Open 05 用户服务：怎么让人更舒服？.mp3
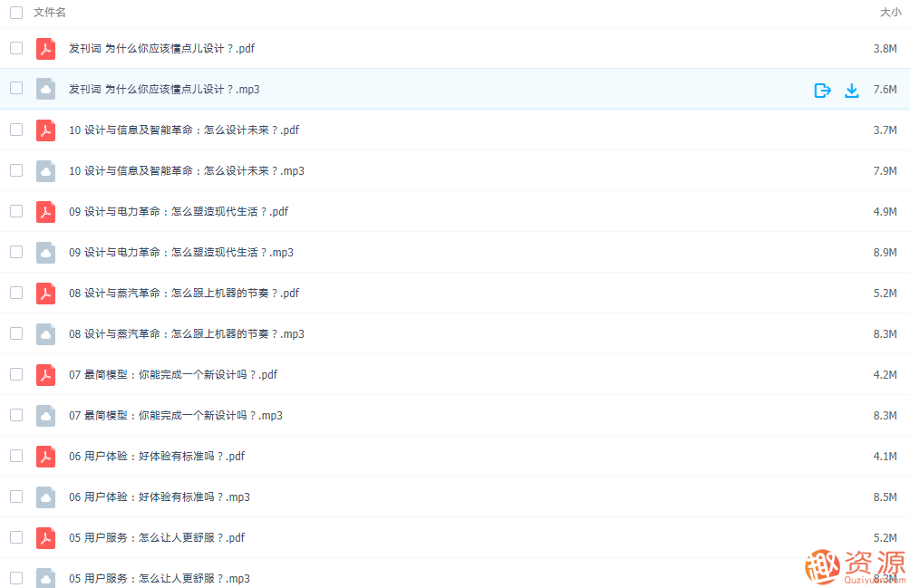The image size is (910, 588). click(160, 578)
